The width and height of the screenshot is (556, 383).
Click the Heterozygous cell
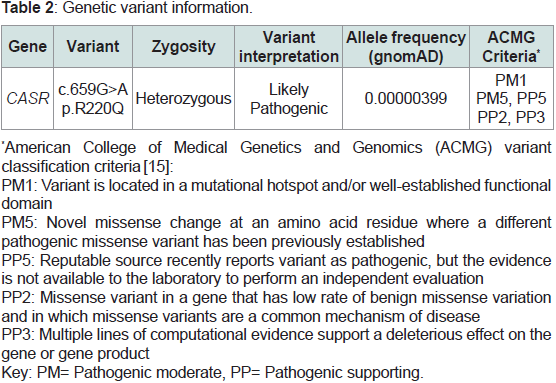(x=183, y=99)
